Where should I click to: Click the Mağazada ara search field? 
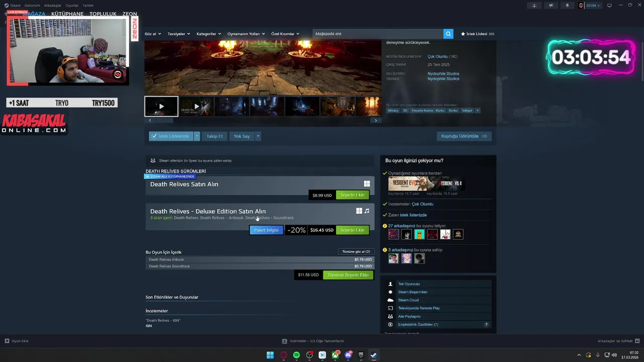pyautogui.click(x=378, y=34)
